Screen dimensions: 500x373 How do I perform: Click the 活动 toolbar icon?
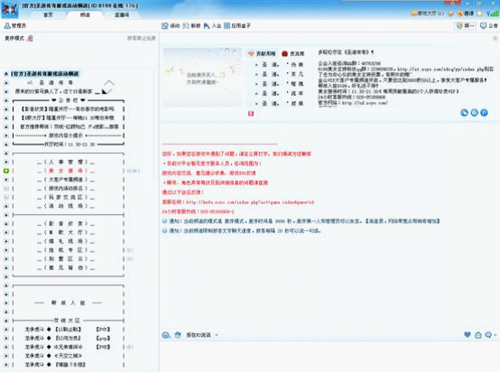click(165, 26)
